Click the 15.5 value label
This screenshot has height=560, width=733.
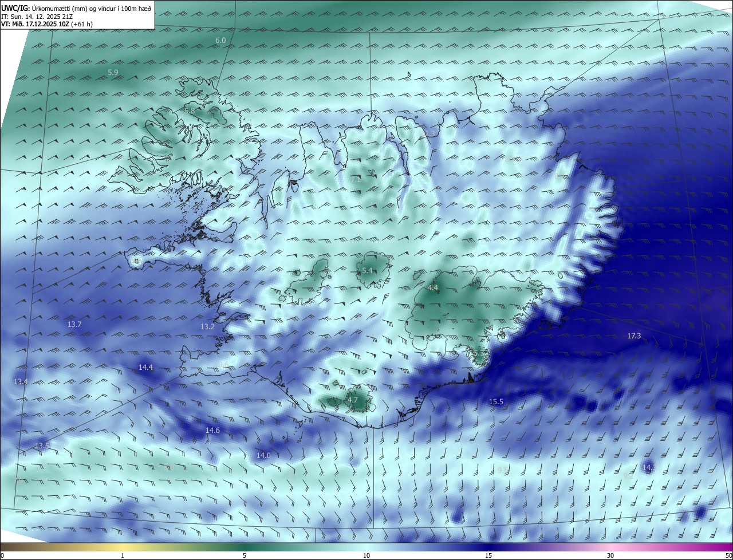pos(496,402)
